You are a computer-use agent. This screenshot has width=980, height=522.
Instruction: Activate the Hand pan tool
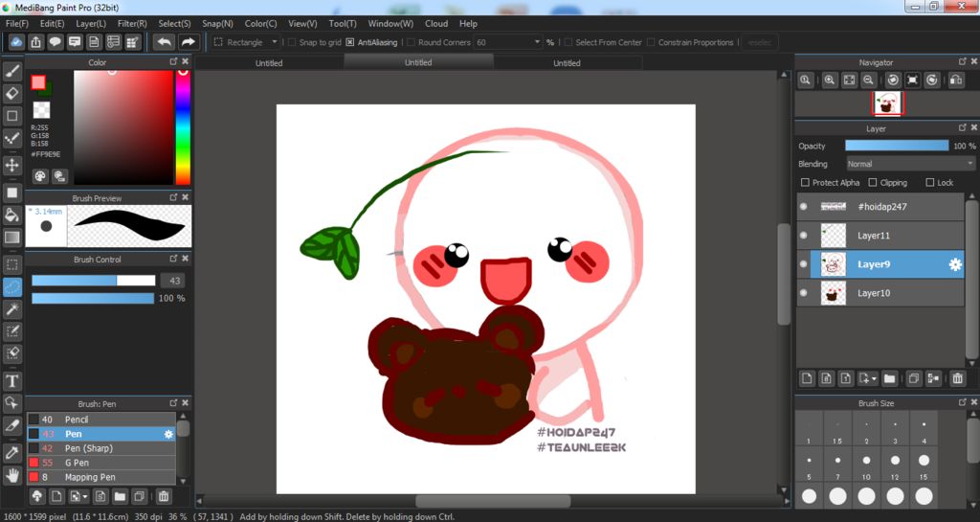click(12, 475)
